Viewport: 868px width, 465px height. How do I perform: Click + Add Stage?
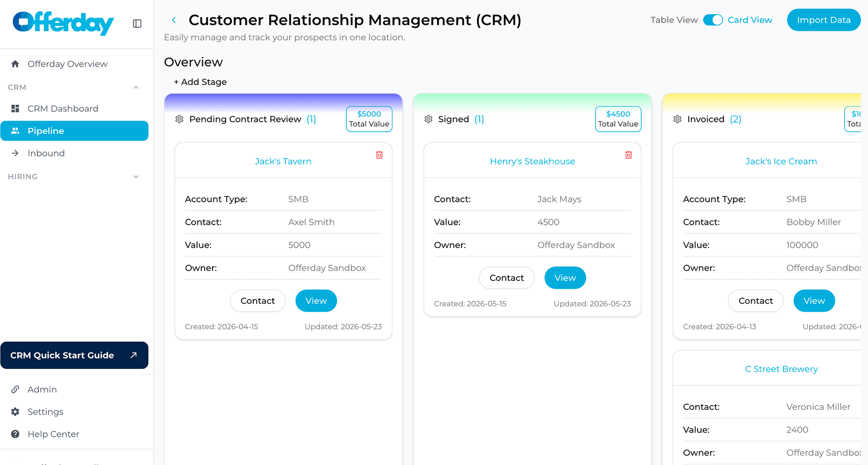coord(200,82)
